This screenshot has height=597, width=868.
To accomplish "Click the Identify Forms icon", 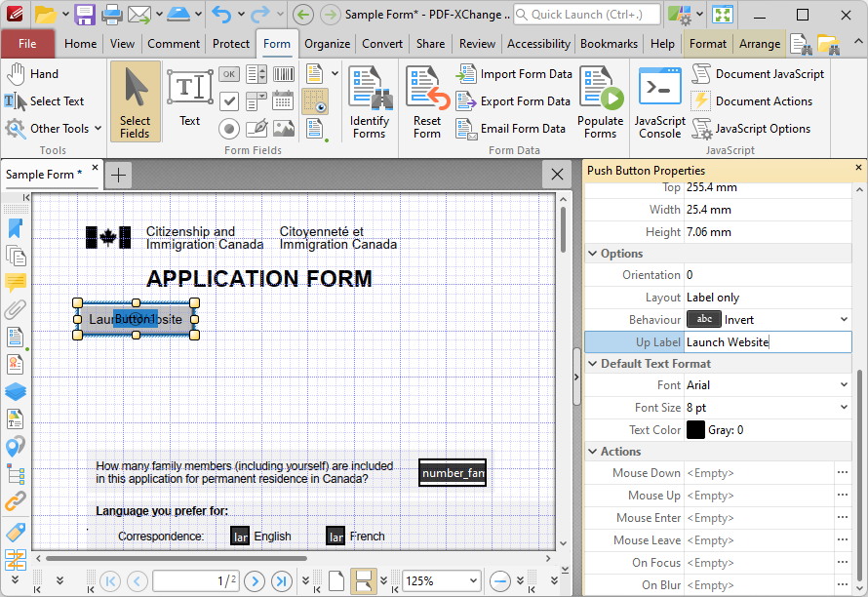I will coord(370,101).
